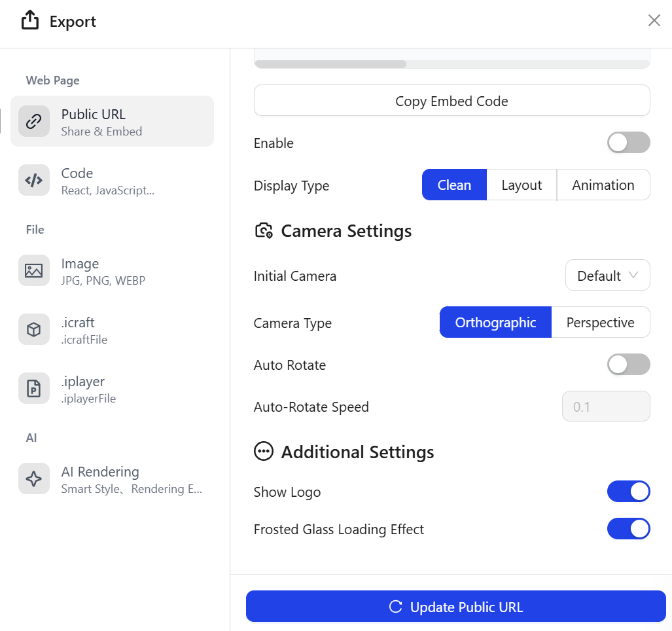
Task: Click the AI Rendering sparkle icon
Action: pos(34,478)
